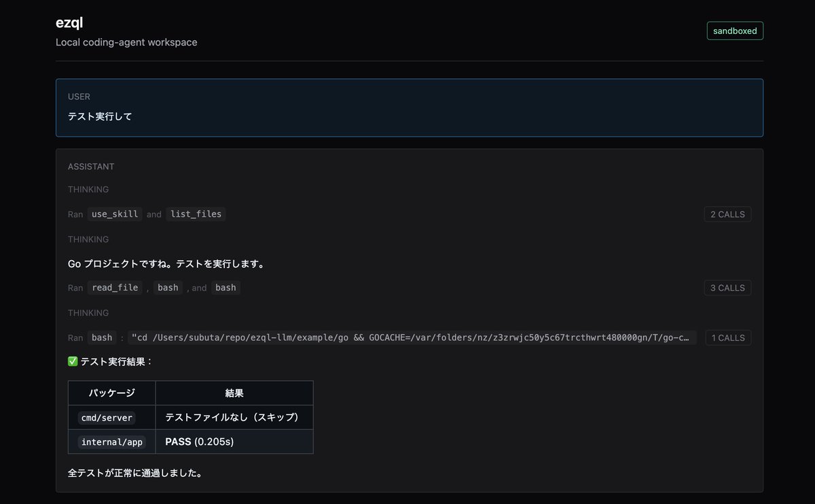
Task: Click the internal/app package cell
Action: (x=112, y=442)
